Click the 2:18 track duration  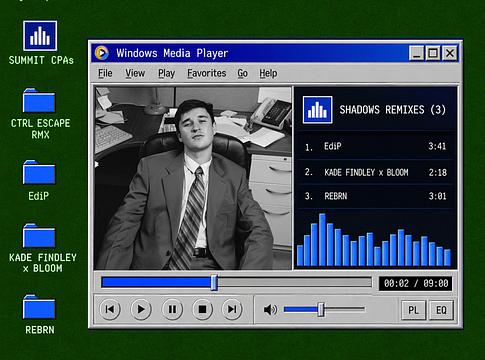[438, 172]
